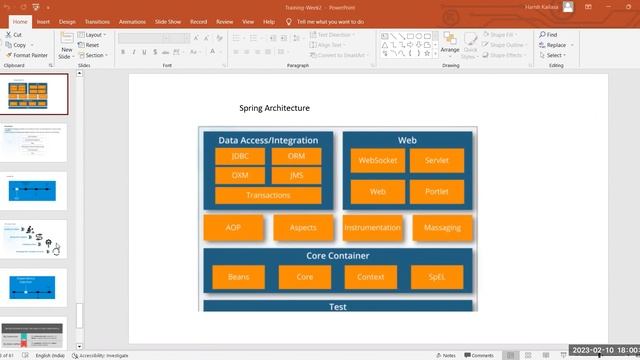Click Decrease List Level icon
640x360 pixels.
273,38
